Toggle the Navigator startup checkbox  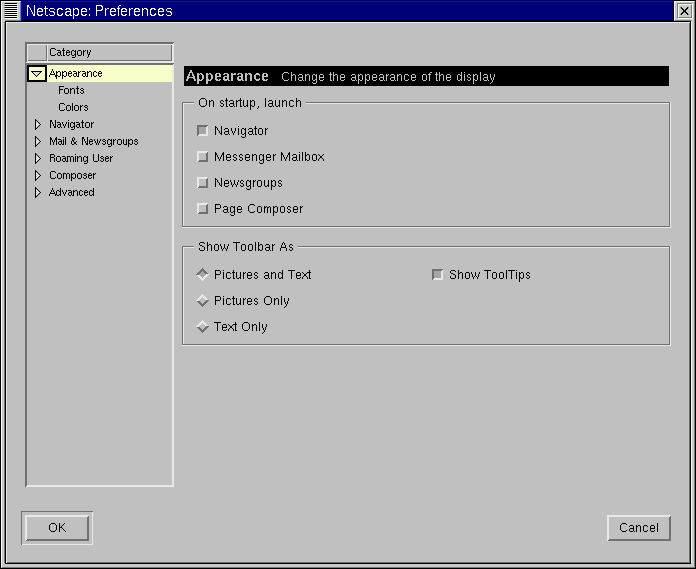point(203,131)
